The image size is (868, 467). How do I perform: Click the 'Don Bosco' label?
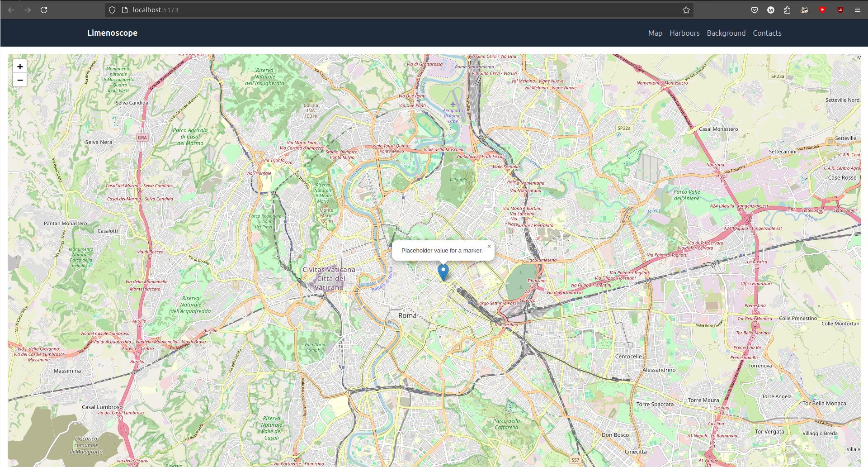pos(615,435)
